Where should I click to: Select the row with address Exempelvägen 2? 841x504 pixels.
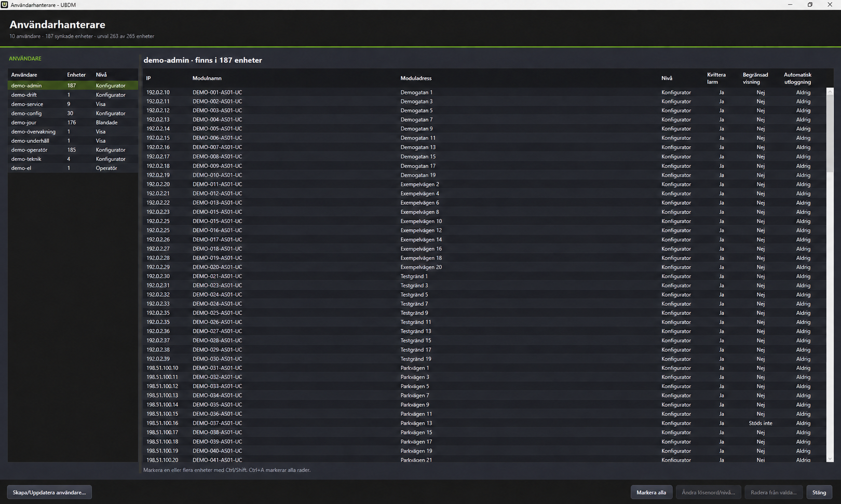click(485, 184)
